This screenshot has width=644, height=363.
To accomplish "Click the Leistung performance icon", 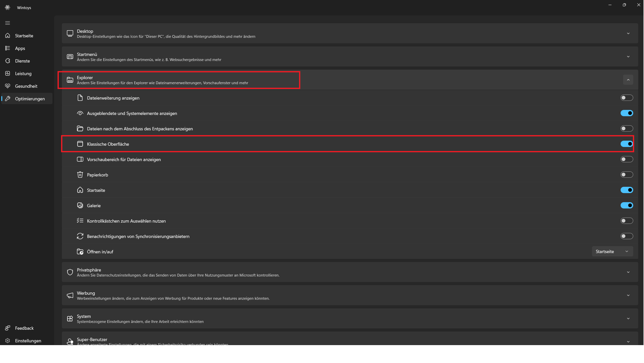I will [8, 73].
